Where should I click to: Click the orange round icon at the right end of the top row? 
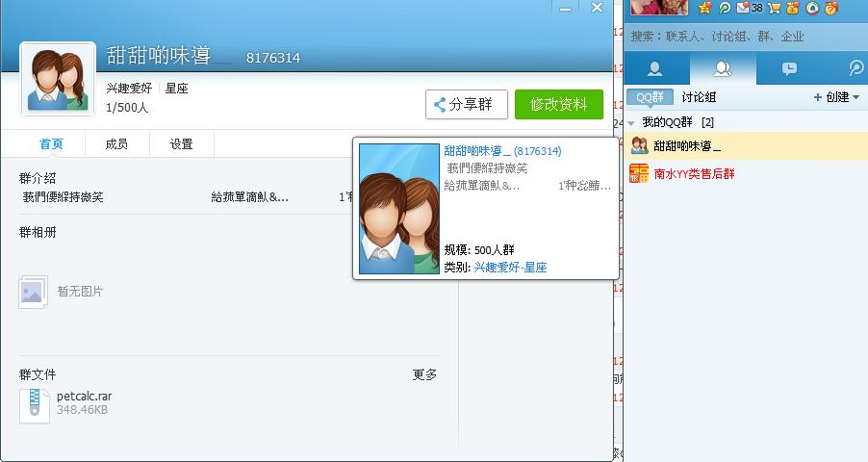(x=831, y=8)
